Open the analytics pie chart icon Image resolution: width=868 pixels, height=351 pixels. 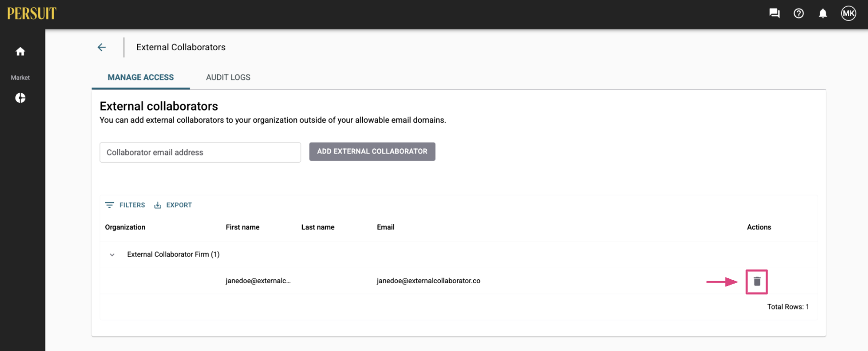tap(20, 98)
